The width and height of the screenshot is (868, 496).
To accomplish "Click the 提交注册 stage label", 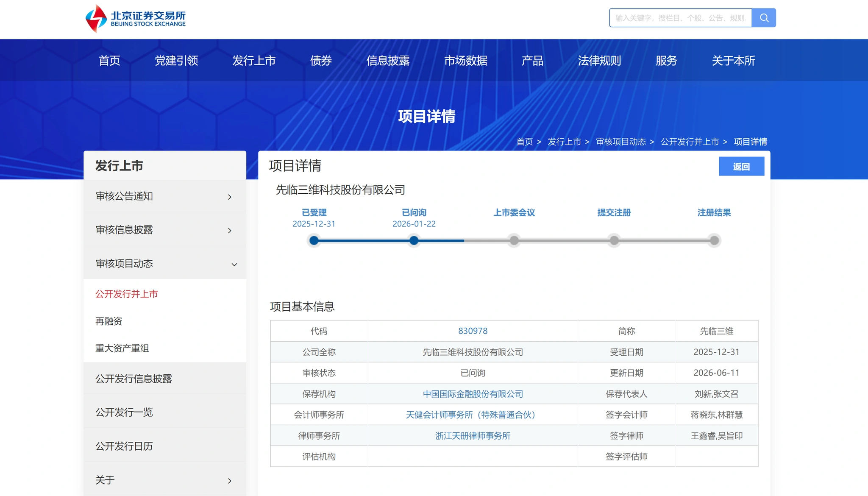I will [x=614, y=212].
